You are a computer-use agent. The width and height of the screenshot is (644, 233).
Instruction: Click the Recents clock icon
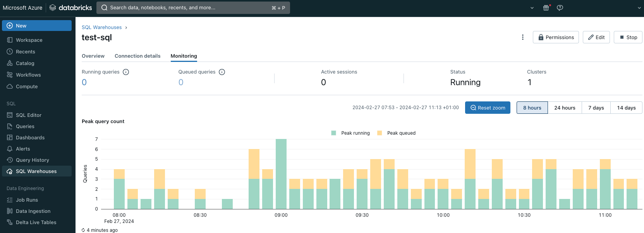[10, 51]
